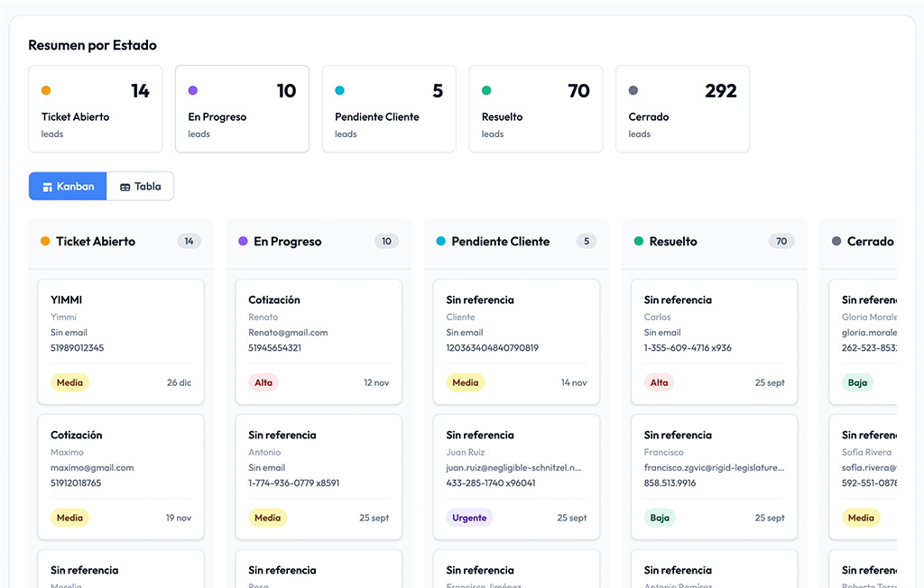The height and width of the screenshot is (588, 924).
Task: Switch to the Tabla view
Action: (x=140, y=187)
